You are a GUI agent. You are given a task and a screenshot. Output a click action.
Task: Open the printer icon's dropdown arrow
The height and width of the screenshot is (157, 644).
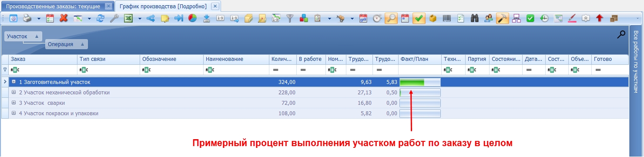point(38,19)
